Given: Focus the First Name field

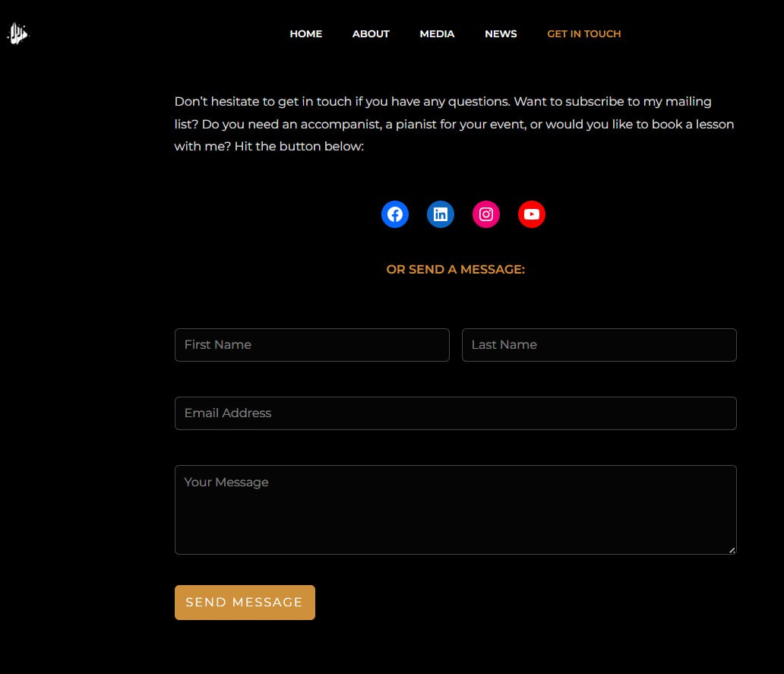Looking at the screenshot, I should point(311,345).
